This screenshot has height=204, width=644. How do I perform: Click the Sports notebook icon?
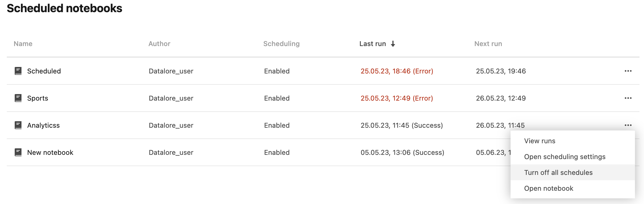[x=18, y=98]
